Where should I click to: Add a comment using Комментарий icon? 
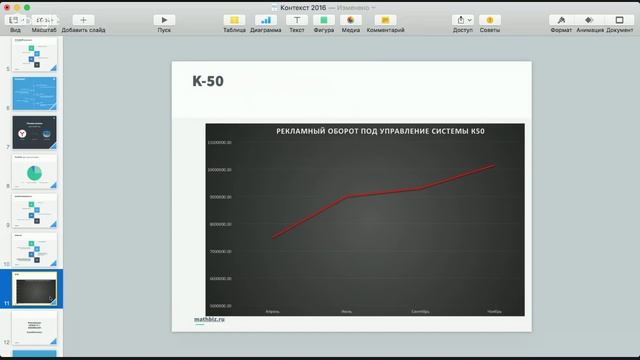click(x=385, y=20)
